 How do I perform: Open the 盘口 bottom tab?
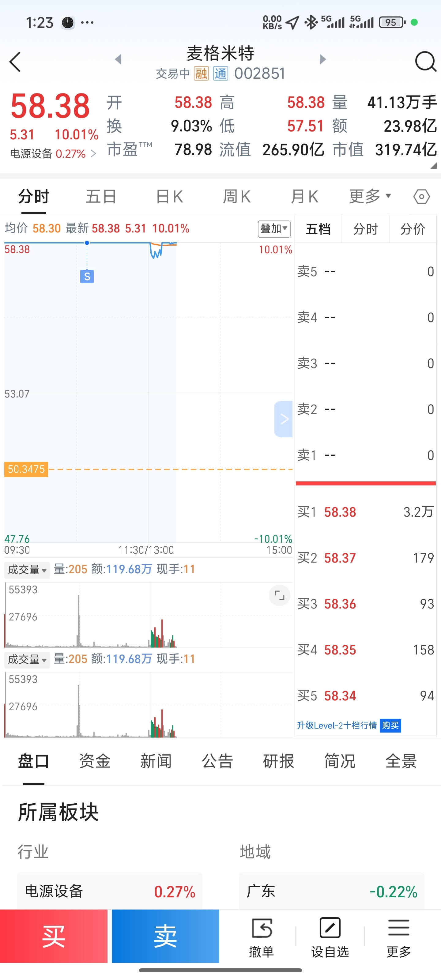pyautogui.click(x=33, y=761)
